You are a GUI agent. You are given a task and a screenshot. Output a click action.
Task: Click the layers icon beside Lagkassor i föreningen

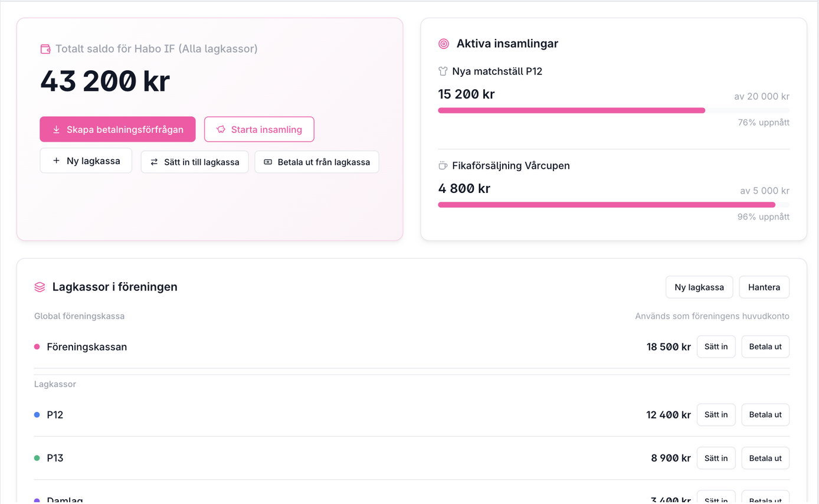[x=40, y=287]
